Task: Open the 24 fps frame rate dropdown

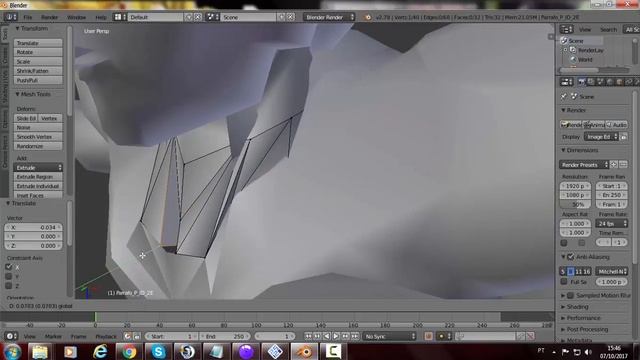Action: (x=611, y=223)
